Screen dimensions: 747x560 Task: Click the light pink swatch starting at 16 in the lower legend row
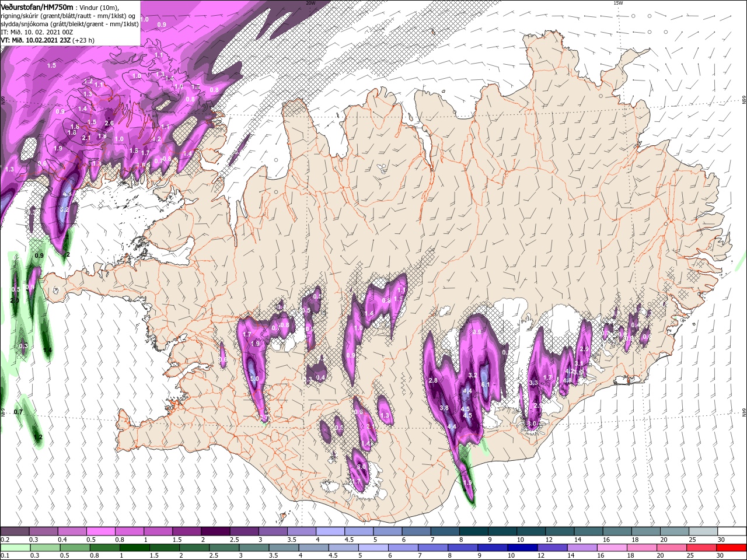point(611,548)
